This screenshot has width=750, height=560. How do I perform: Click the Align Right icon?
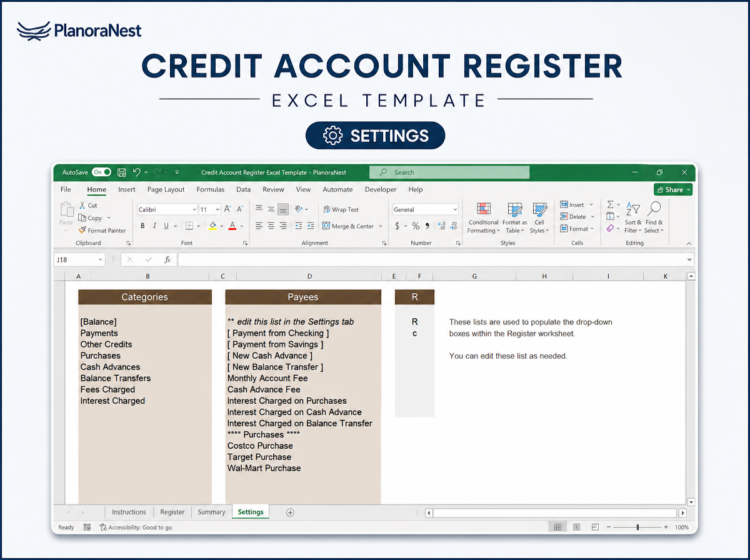click(283, 226)
